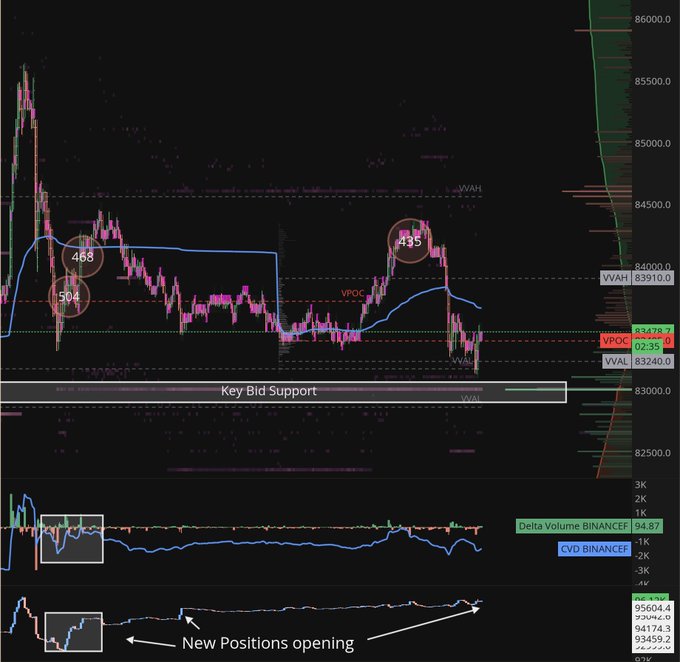This screenshot has height=662, width=680.
Task: Click the 84500.0 price axis label
Action: click(652, 205)
